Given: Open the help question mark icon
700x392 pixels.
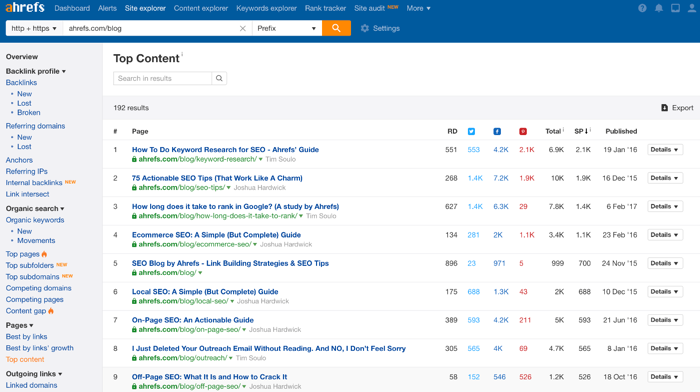Looking at the screenshot, I should pyautogui.click(x=642, y=8).
